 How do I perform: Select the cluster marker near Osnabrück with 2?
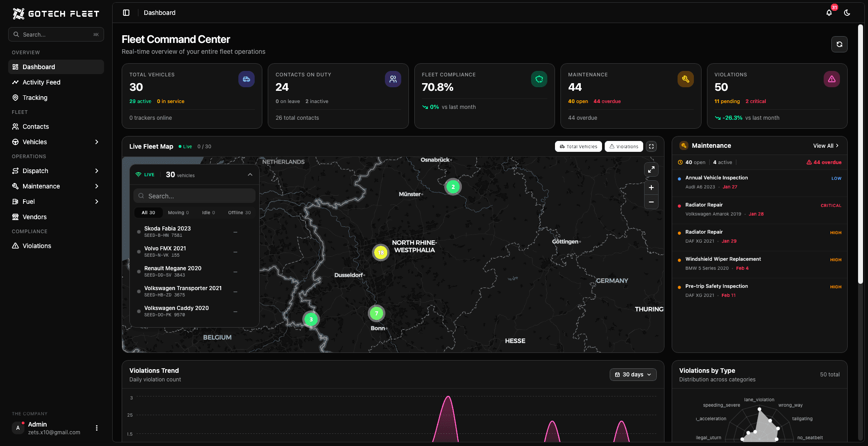(453, 187)
